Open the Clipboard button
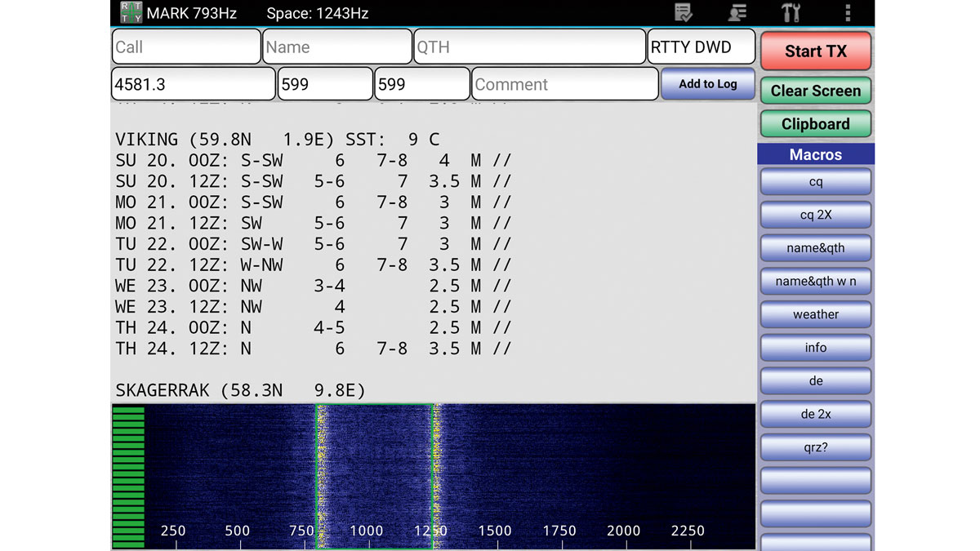Image resolution: width=980 pixels, height=551 pixels. click(x=815, y=124)
